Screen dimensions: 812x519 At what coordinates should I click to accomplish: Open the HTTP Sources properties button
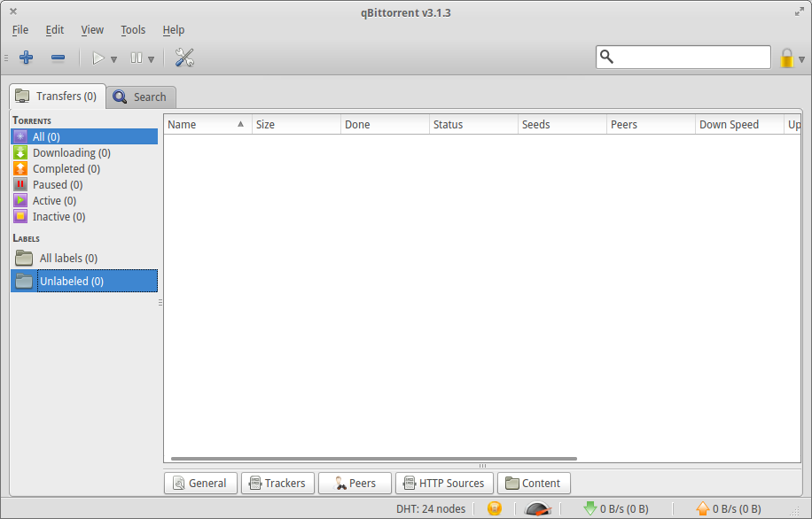pyautogui.click(x=444, y=484)
